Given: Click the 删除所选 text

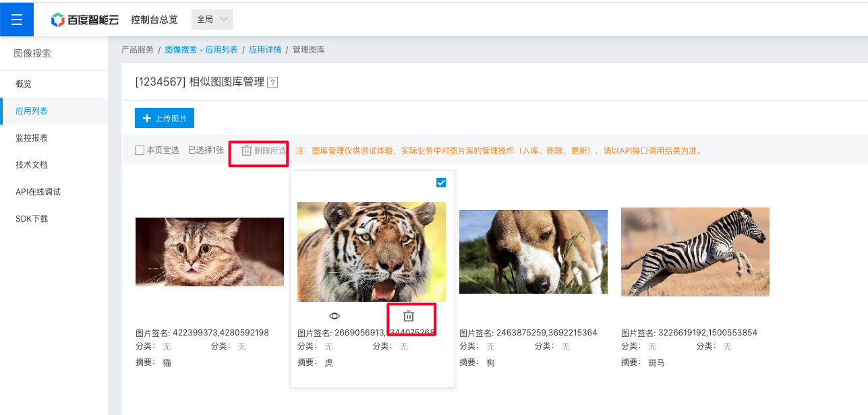Looking at the screenshot, I should (x=270, y=150).
